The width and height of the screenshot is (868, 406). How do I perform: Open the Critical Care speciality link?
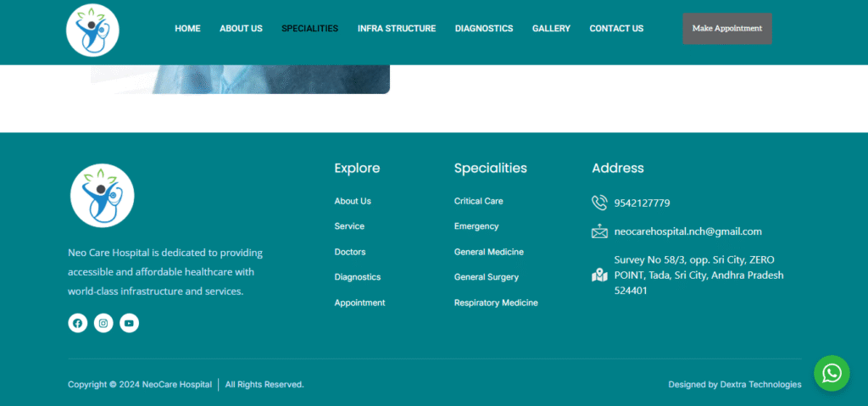(478, 202)
